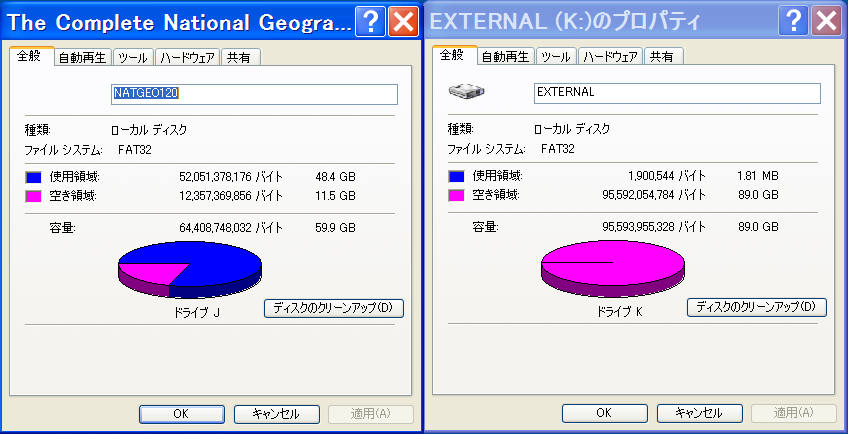
Task: Click the blue used-space swatch in drive J
Action: point(34,177)
